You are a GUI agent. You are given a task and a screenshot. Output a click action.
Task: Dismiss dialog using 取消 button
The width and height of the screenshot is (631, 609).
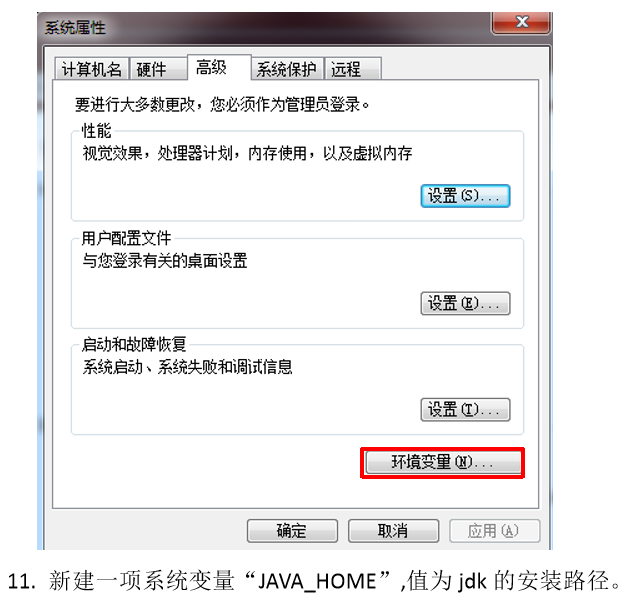pyautogui.click(x=393, y=531)
